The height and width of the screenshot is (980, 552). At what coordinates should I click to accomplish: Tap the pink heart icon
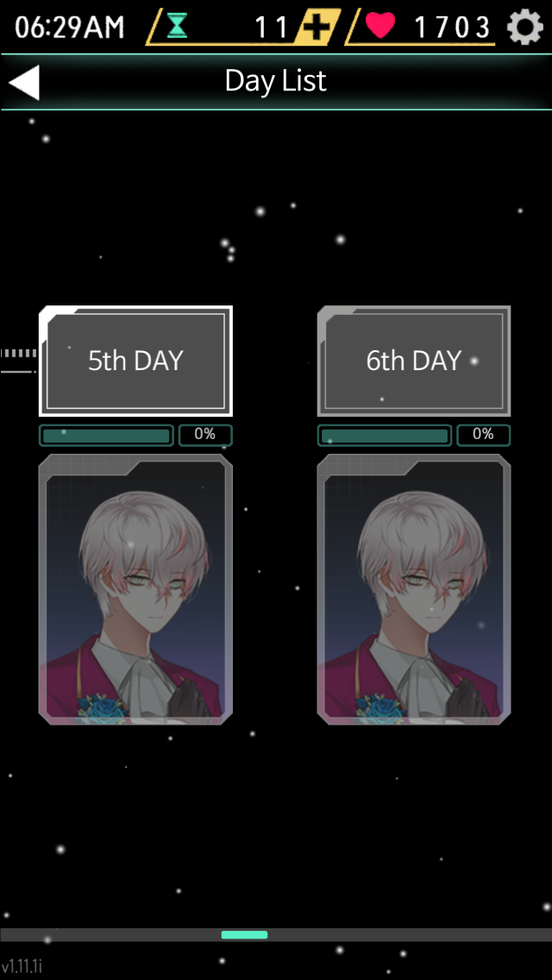380,26
